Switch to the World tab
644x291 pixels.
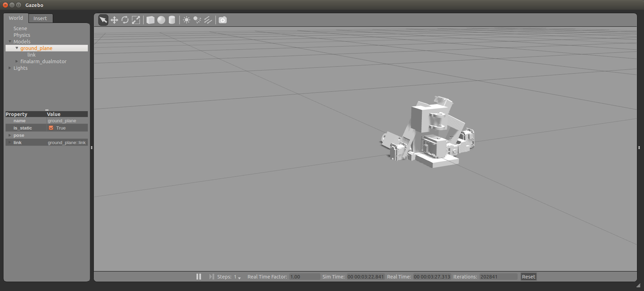tap(16, 18)
